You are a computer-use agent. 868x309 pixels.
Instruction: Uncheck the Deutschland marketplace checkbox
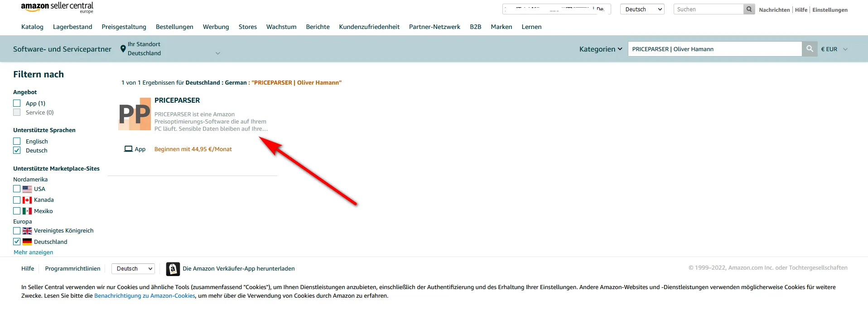(17, 242)
